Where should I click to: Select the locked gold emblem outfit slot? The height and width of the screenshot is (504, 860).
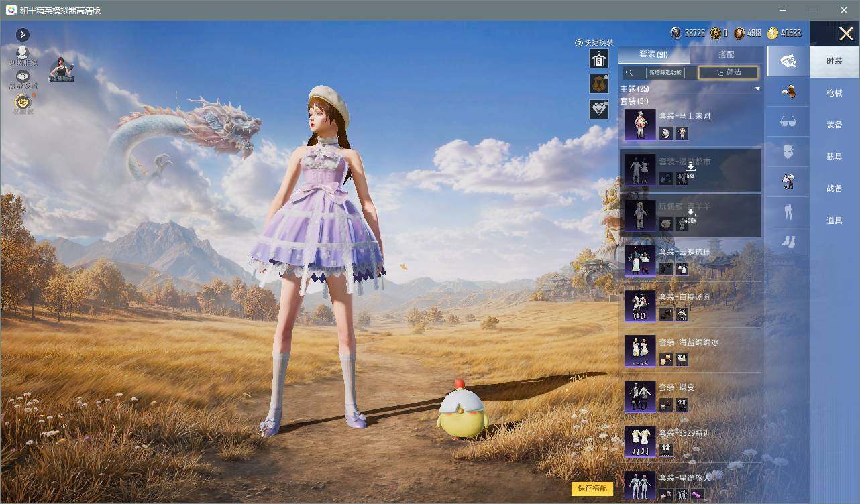pyautogui.click(x=598, y=84)
